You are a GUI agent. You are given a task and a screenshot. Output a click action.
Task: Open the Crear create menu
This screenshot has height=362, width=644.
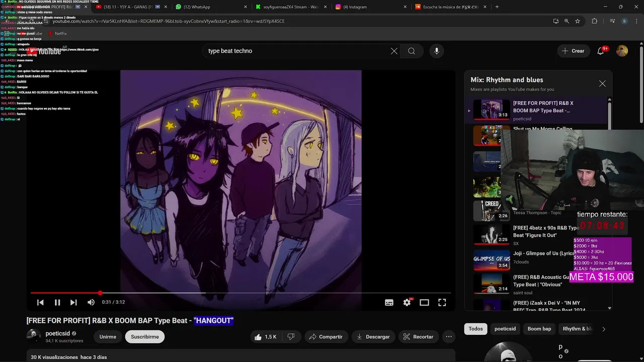point(573,51)
